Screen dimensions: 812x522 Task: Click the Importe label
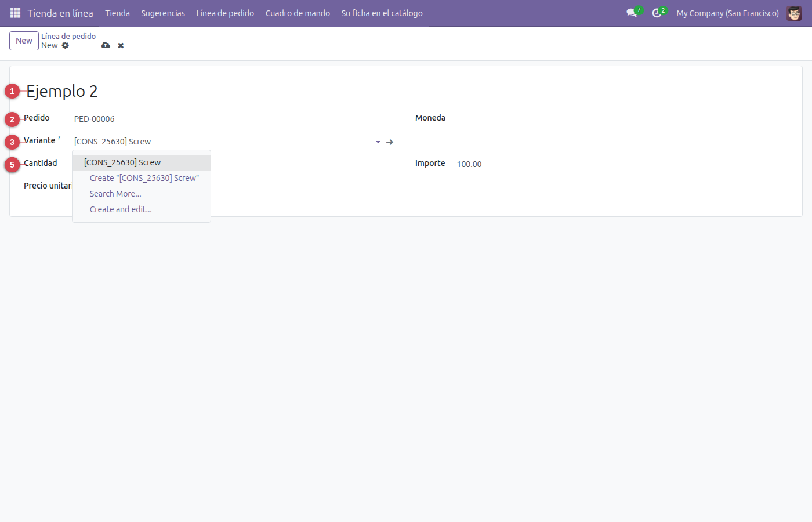coord(430,163)
